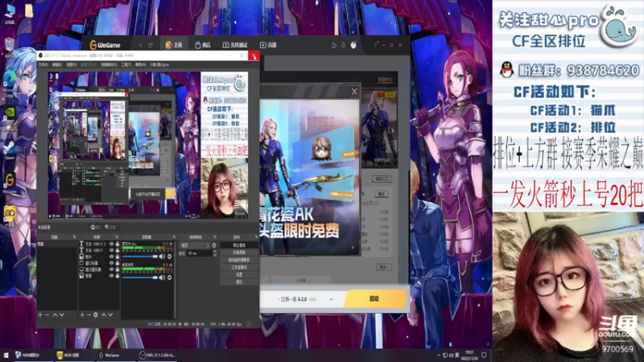644x362 pixels.
Task: Switch to OBS in the taskbar
Action: [158, 355]
